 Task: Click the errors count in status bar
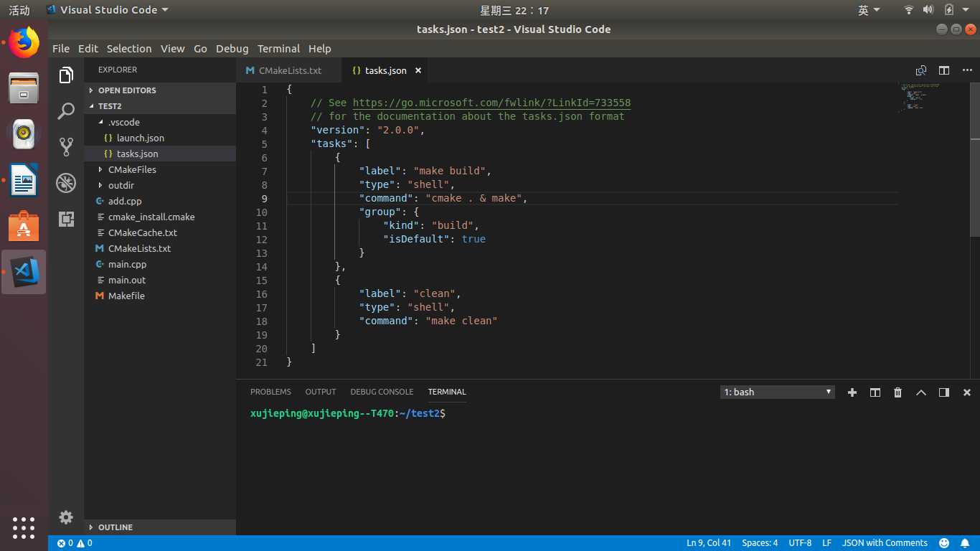[65, 543]
